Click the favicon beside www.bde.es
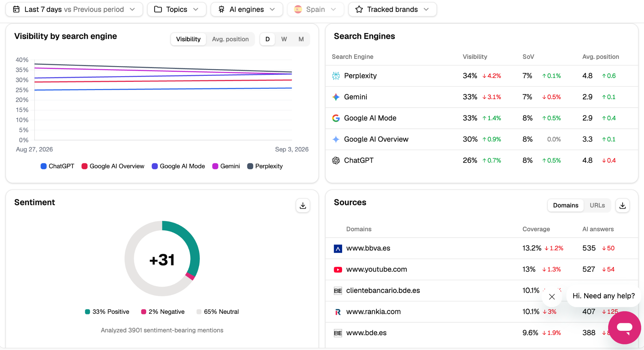This screenshot has width=644, height=350. (338, 333)
